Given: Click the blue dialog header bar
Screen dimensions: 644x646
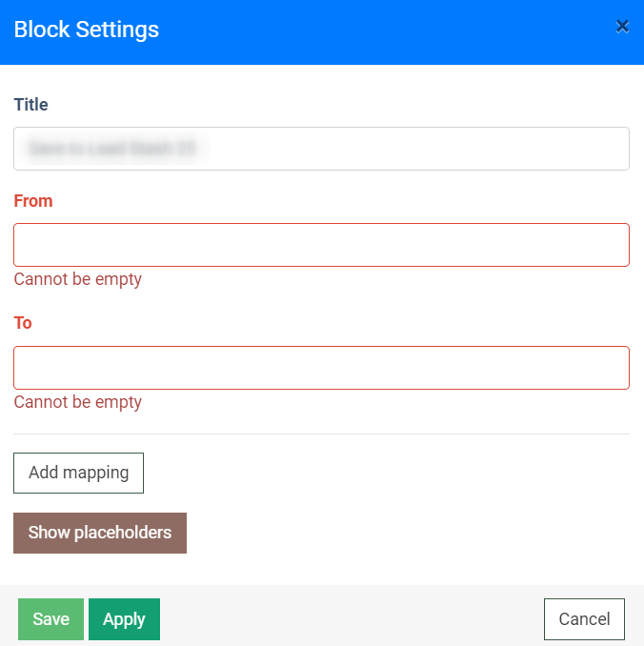Looking at the screenshot, I should [x=381, y=30].
